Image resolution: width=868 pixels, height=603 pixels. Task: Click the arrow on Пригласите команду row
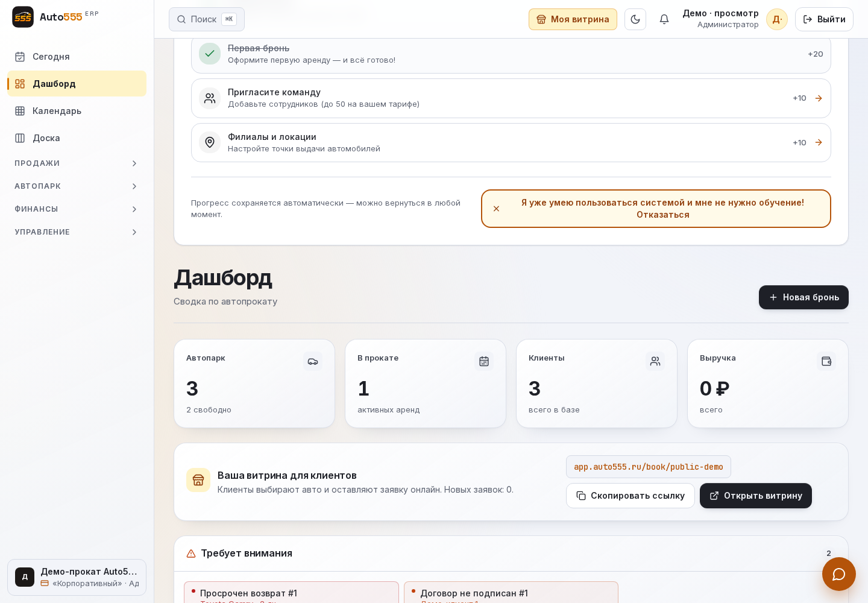819,98
